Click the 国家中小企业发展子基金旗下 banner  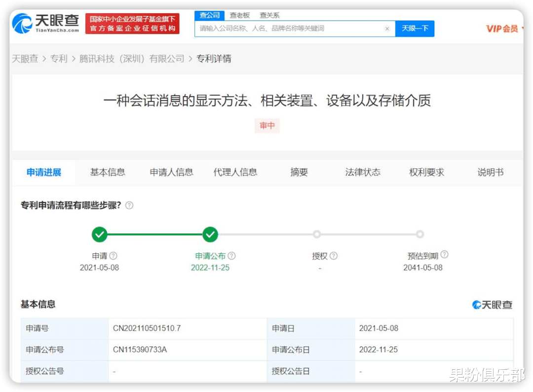click(132, 23)
